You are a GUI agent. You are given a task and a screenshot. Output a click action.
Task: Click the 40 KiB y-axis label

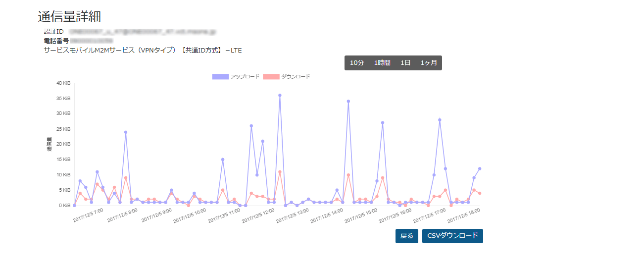(63, 83)
